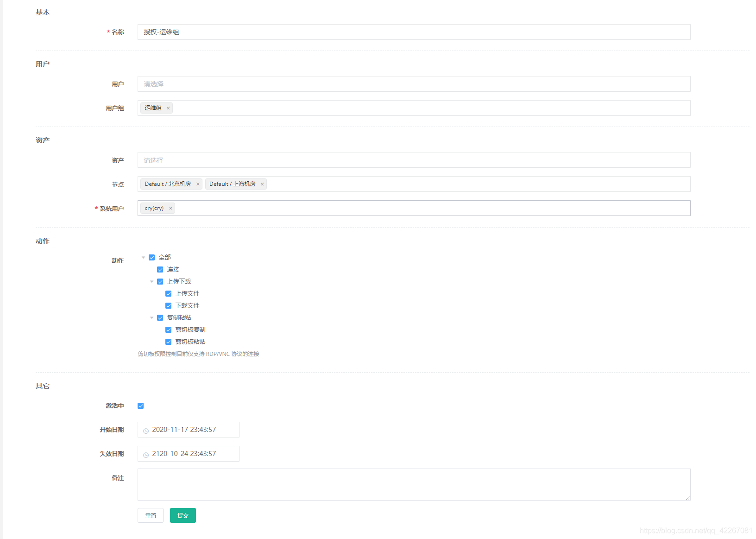Collapse the 上传下载 tree node arrow
The image size is (756, 539).
151,281
